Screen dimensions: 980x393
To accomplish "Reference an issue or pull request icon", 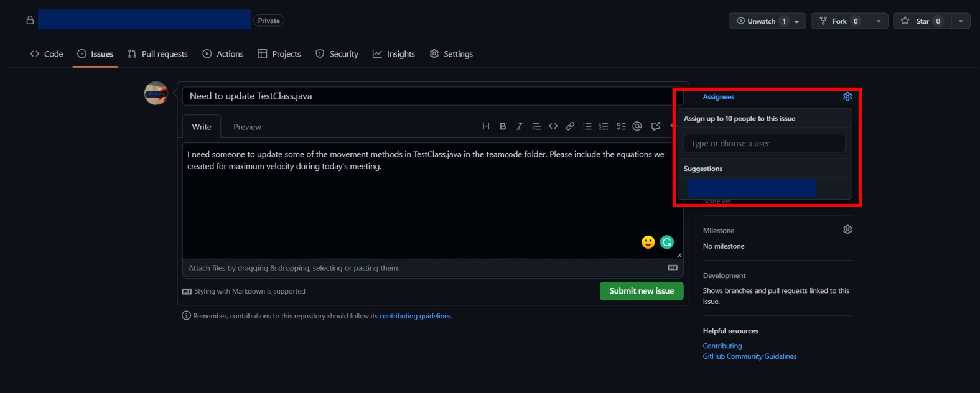I will 656,126.
